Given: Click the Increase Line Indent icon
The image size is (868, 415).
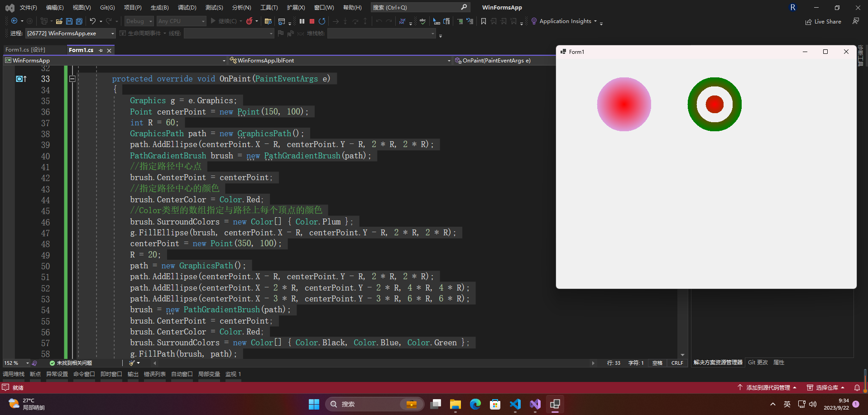Looking at the screenshot, I should pyautogui.click(x=460, y=21).
